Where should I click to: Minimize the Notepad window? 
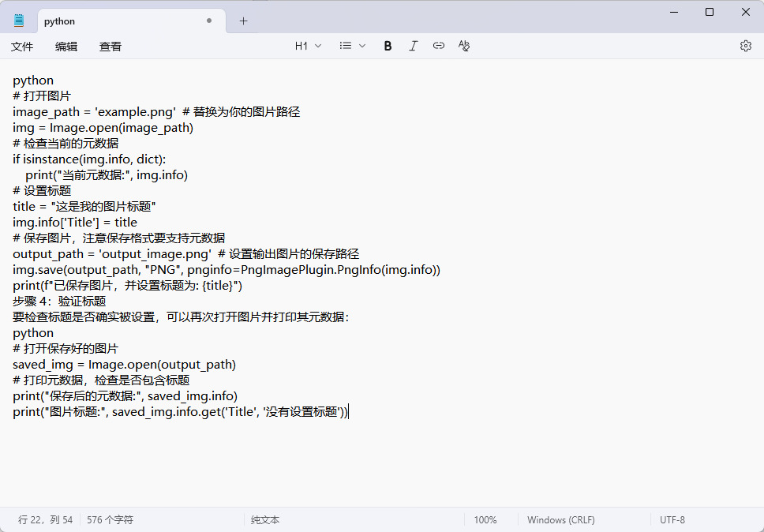coord(674,12)
